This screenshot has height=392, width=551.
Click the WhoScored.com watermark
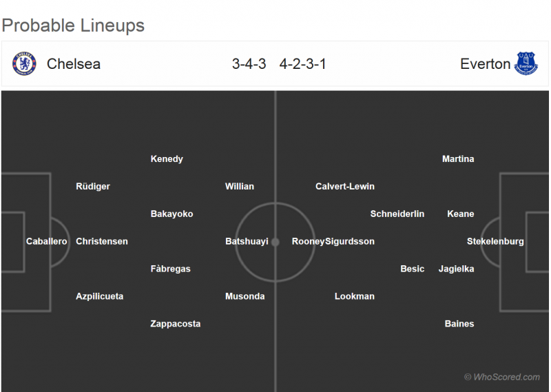[502, 377]
